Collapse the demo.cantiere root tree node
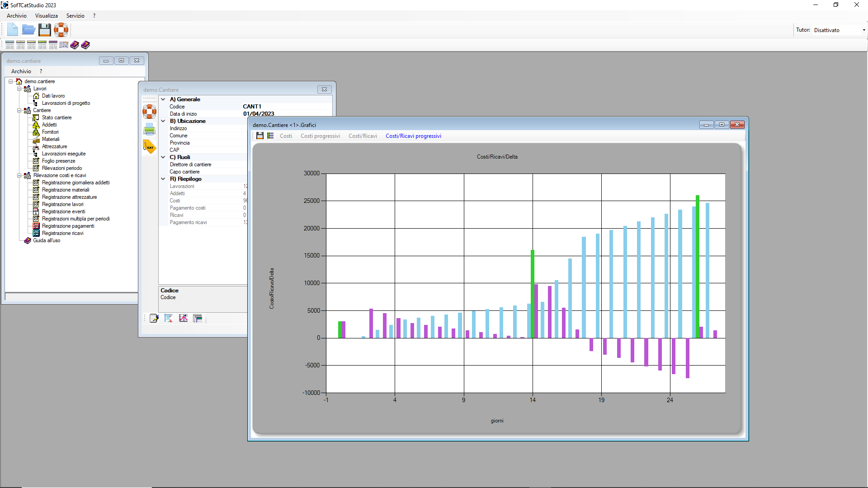 click(10, 81)
